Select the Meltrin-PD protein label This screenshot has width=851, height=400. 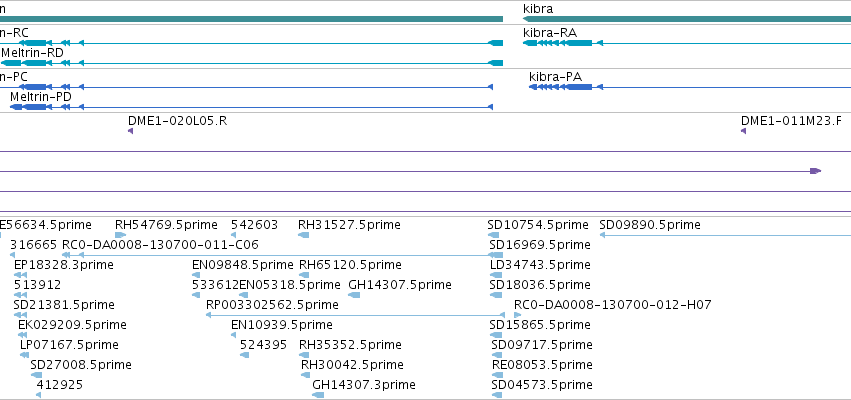click(x=41, y=97)
